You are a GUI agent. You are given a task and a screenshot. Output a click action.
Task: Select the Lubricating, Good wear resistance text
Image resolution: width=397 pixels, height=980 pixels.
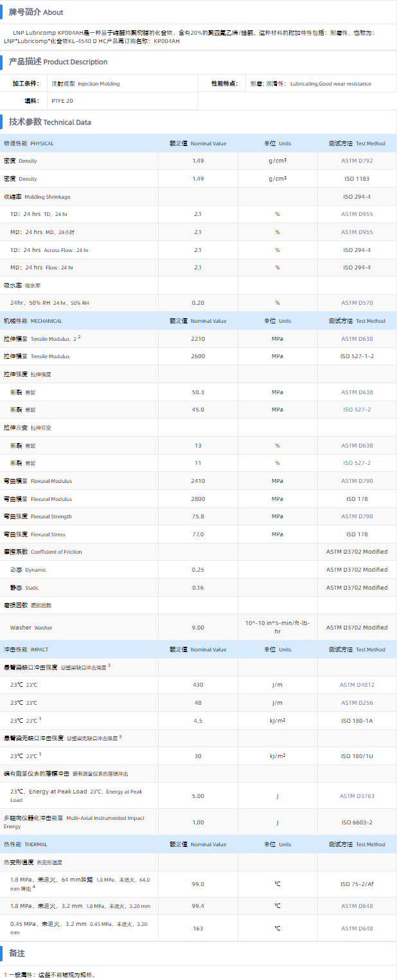tap(330, 84)
